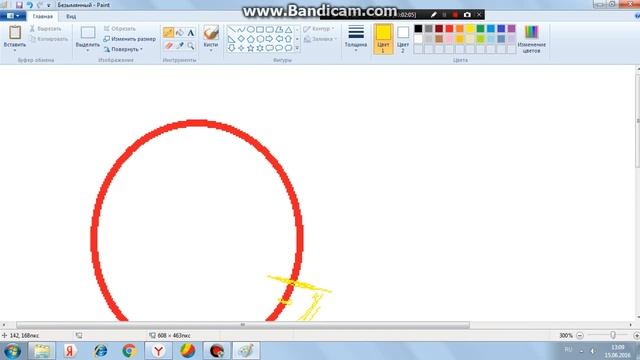
Task: Click the Кисти brushes icon
Action: click(x=211, y=33)
